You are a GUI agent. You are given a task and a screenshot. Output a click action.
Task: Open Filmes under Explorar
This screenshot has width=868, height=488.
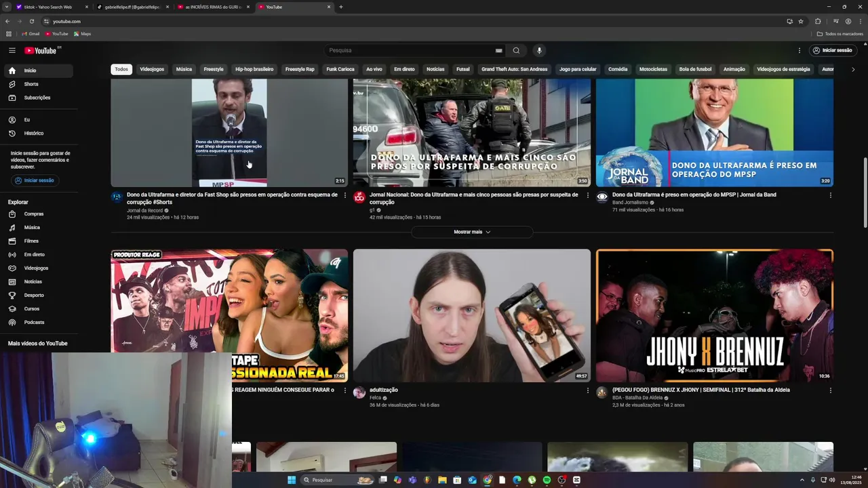37,241
